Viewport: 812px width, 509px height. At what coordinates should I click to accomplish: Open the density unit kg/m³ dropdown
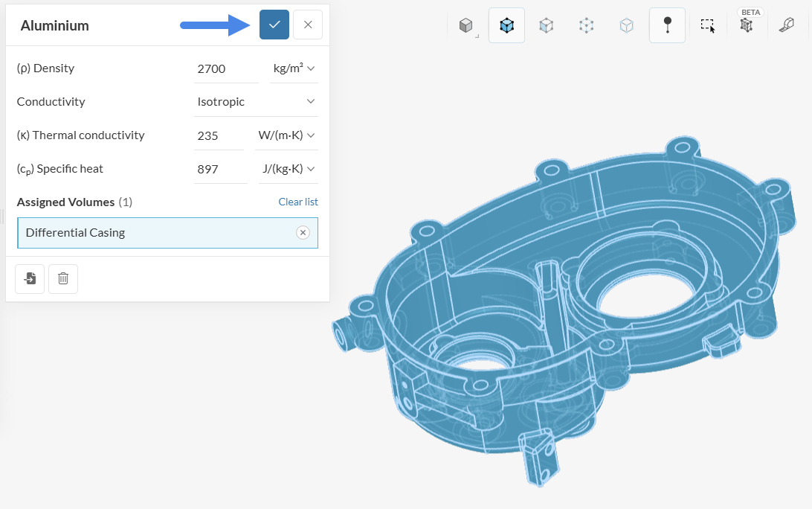point(294,68)
